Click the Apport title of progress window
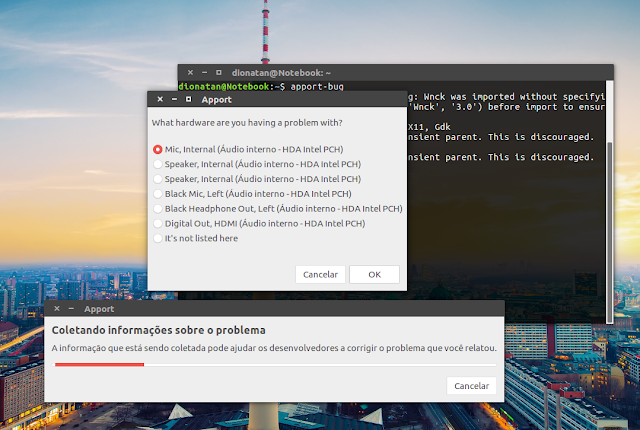 point(99,309)
